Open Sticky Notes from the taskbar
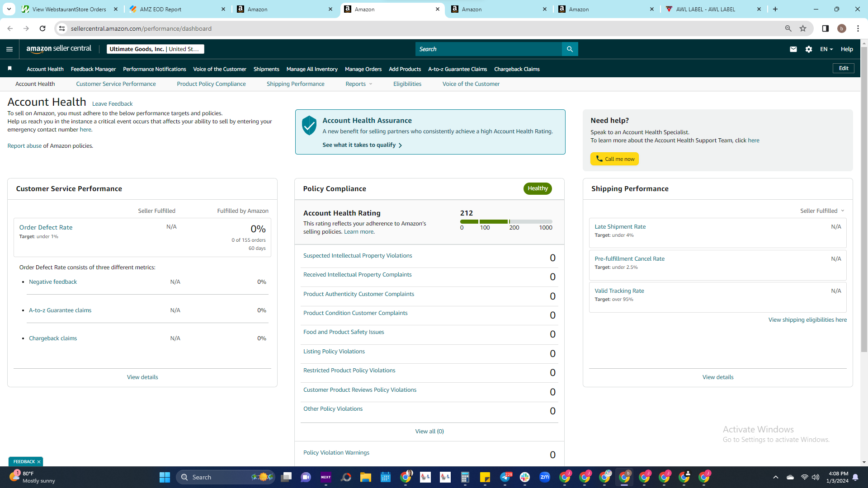Screen dimensions: 868x488 coord(485,477)
